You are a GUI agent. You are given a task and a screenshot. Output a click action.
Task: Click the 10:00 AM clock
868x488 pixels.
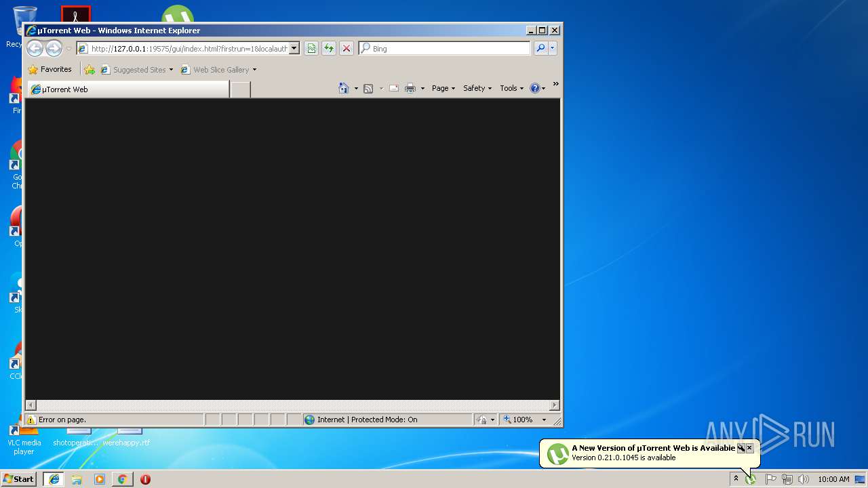(833, 479)
